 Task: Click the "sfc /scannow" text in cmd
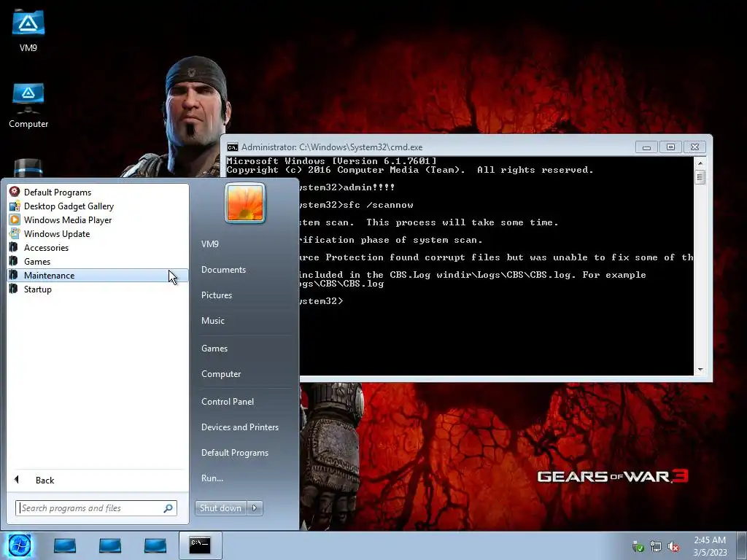tap(379, 205)
